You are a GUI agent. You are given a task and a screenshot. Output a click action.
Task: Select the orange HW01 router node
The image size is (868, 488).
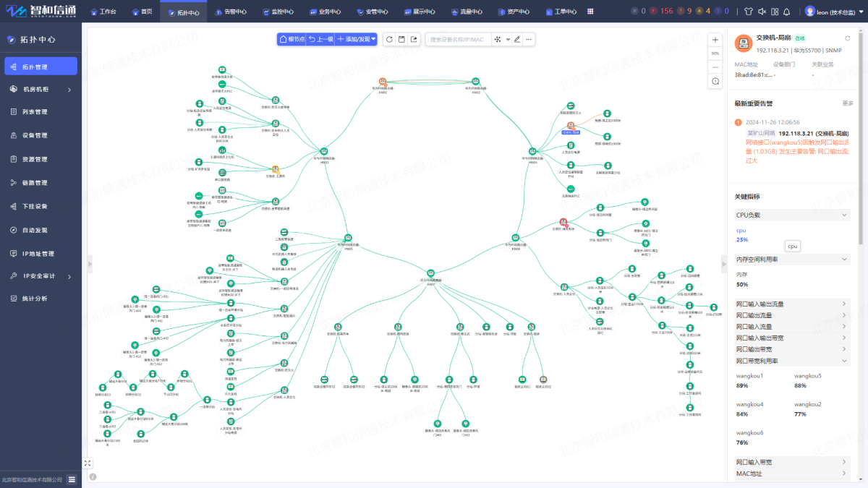[x=383, y=82]
